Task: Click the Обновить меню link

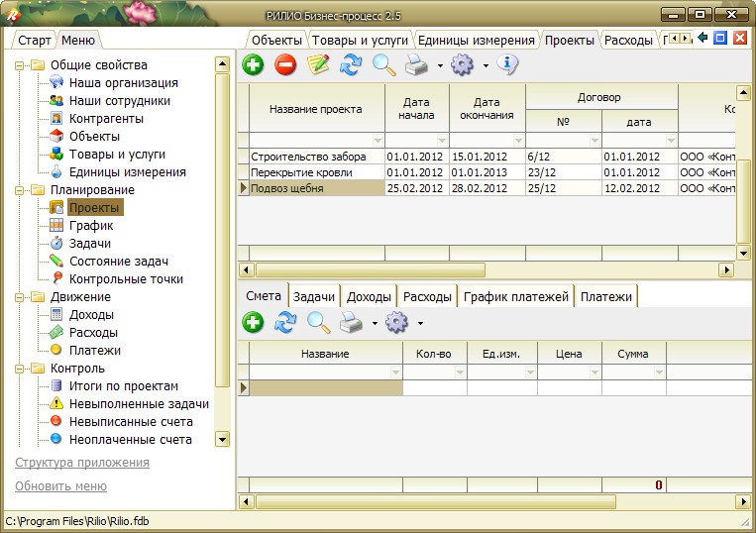Action: click(60, 486)
